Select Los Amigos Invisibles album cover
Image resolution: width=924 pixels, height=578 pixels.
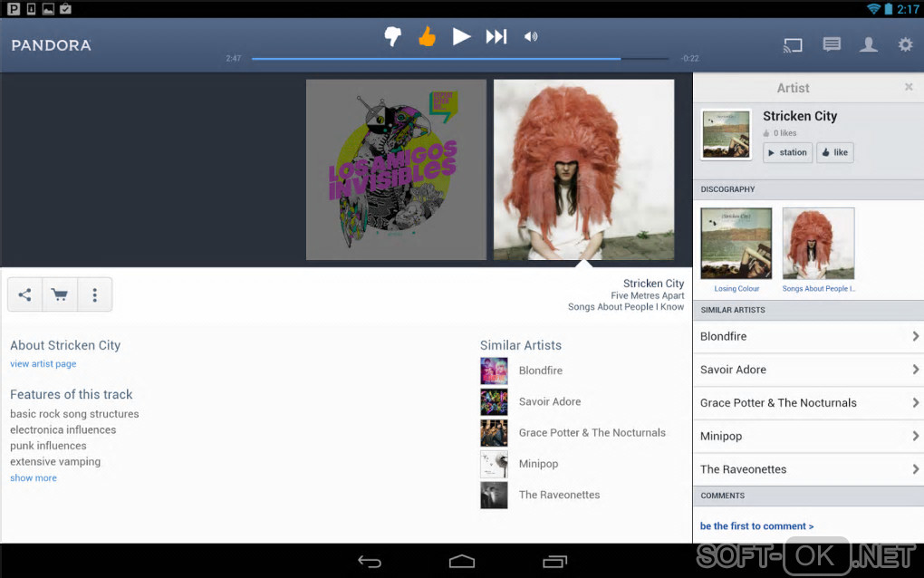click(396, 169)
